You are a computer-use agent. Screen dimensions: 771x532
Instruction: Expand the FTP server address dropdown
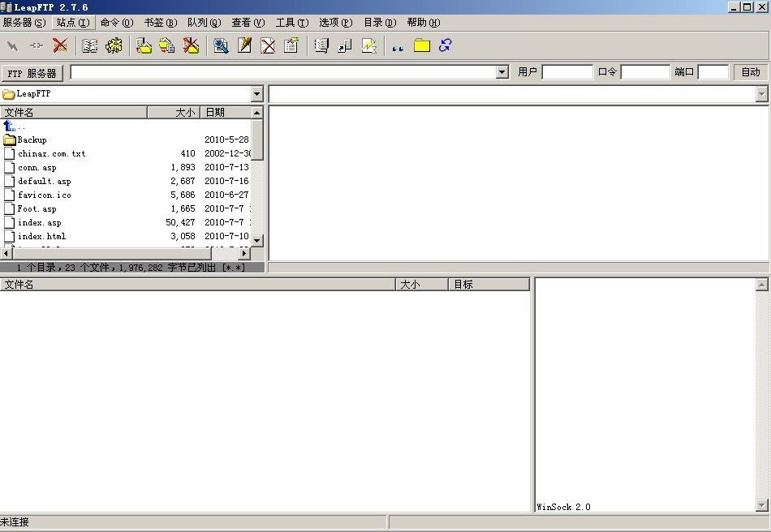point(502,72)
